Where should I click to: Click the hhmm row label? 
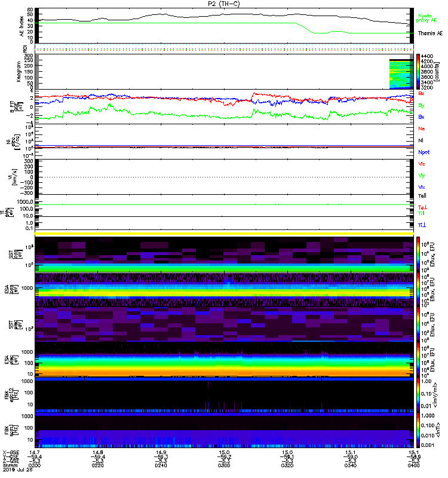9,465
